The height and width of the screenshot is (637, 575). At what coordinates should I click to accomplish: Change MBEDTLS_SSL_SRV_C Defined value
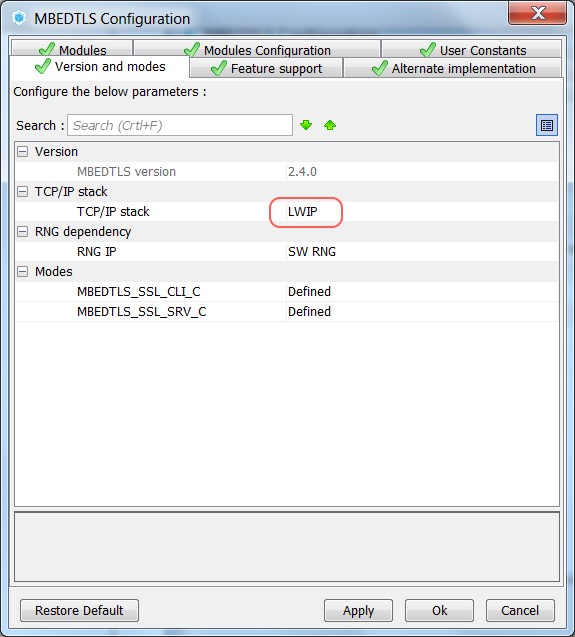tap(422, 312)
